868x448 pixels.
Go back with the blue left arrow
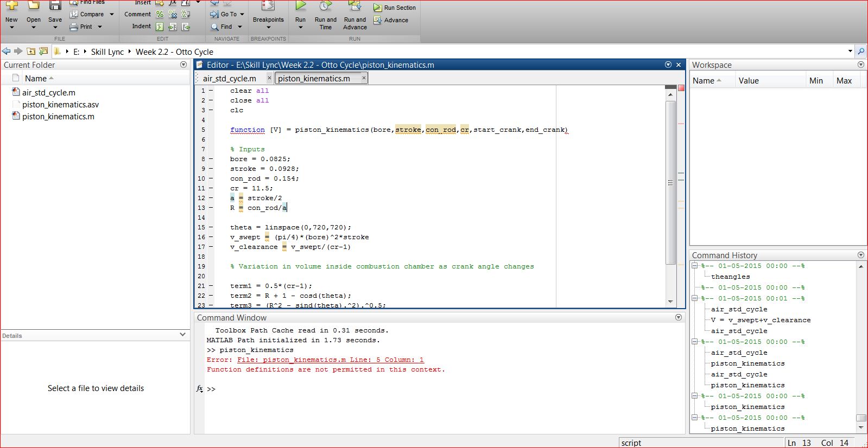click(7, 52)
